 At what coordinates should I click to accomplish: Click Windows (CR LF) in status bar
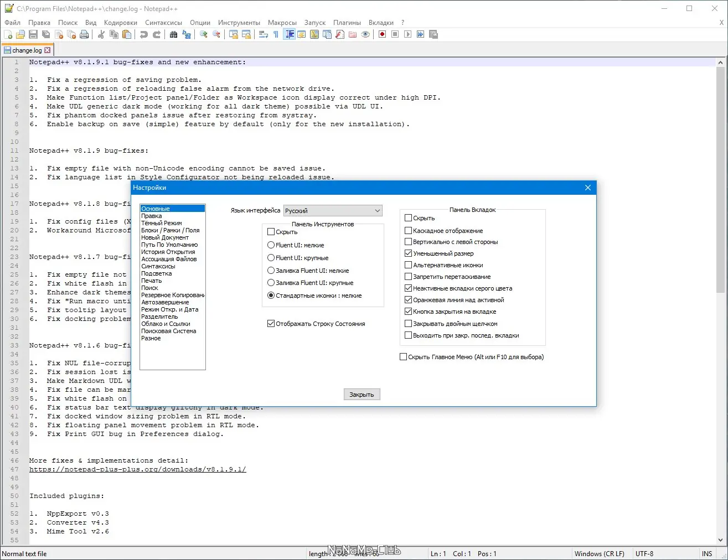pyautogui.click(x=600, y=553)
